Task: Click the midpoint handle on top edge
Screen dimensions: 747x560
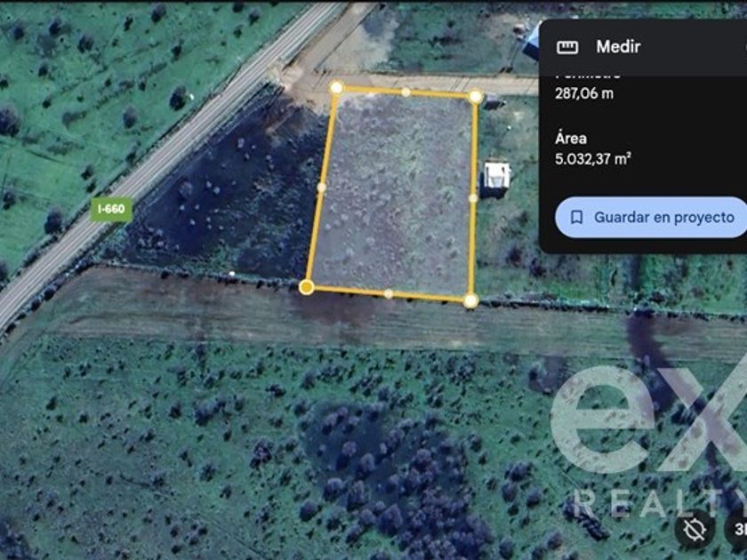Action: click(406, 92)
